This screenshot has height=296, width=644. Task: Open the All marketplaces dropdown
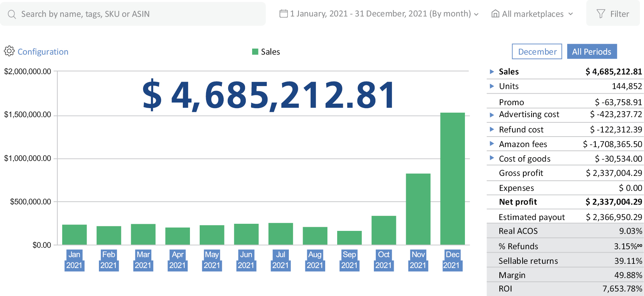click(x=532, y=14)
